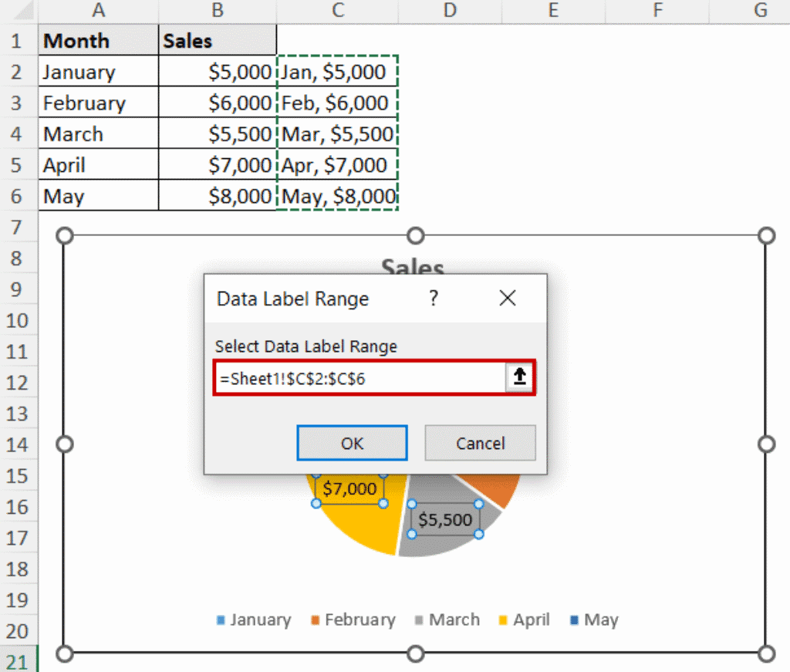This screenshot has width=790, height=672.
Task: Select the $5,500 data label on the chart
Action: pyautogui.click(x=445, y=520)
